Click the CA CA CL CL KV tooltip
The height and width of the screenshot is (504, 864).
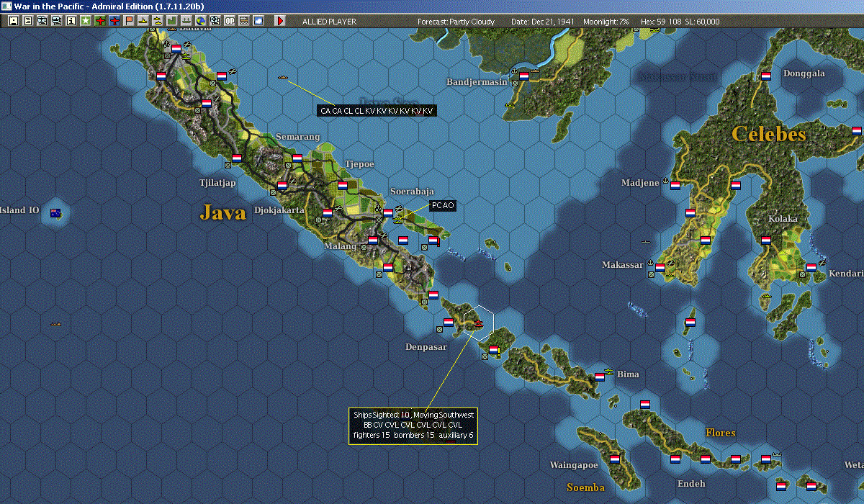[377, 111]
